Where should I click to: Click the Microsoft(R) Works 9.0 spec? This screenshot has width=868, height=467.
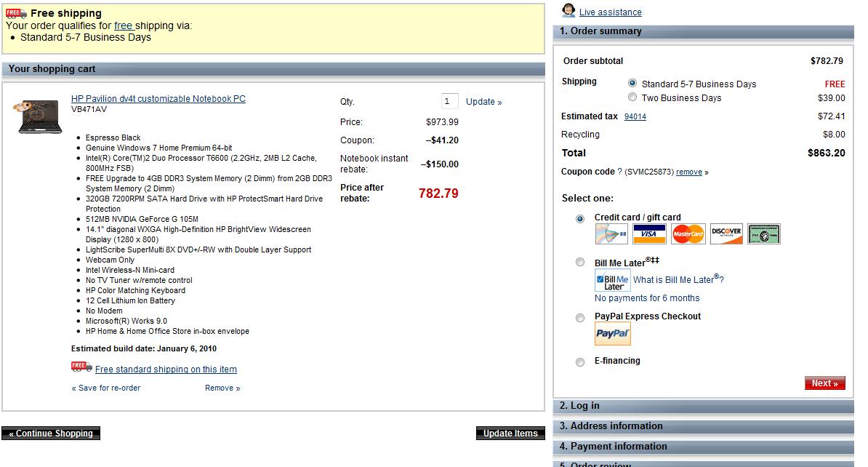[x=126, y=321]
